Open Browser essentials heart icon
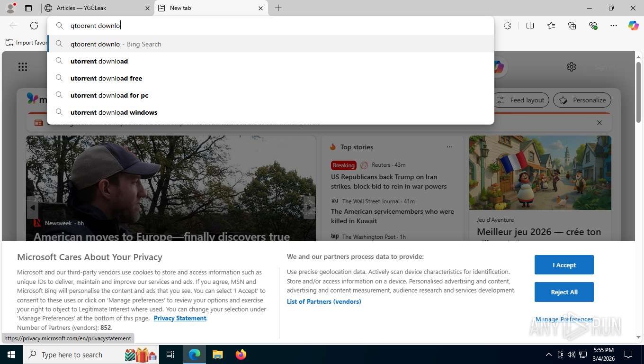644x364 pixels. point(593,26)
